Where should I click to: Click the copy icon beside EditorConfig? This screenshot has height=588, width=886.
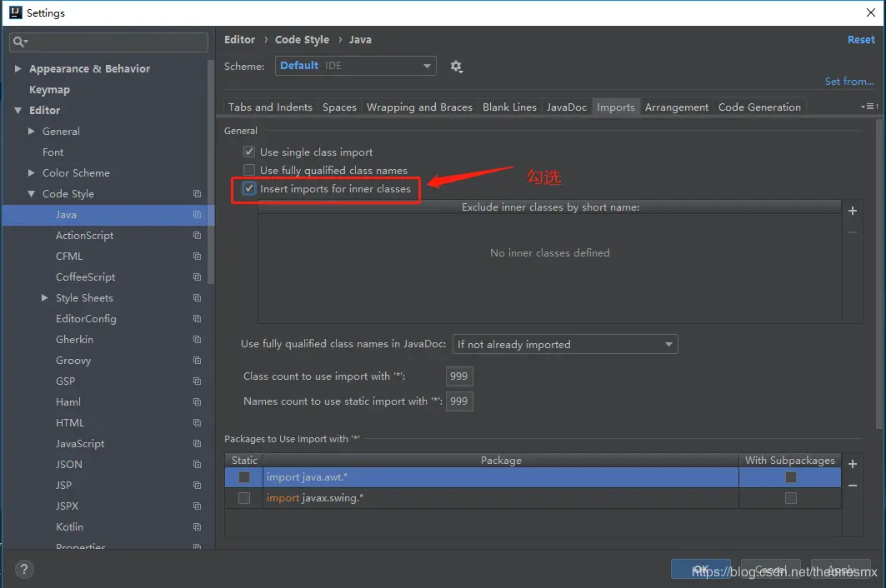[x=197, y=319]
